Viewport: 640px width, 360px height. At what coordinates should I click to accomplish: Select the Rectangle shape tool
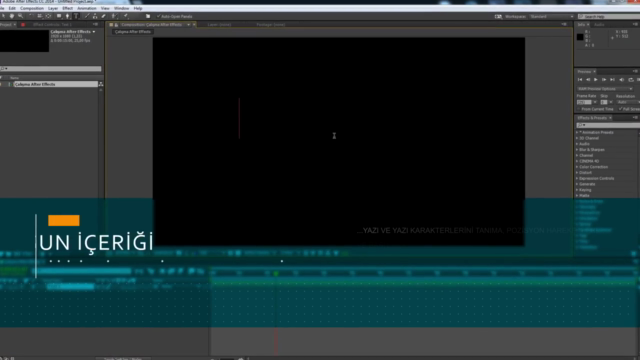point(59,16)
